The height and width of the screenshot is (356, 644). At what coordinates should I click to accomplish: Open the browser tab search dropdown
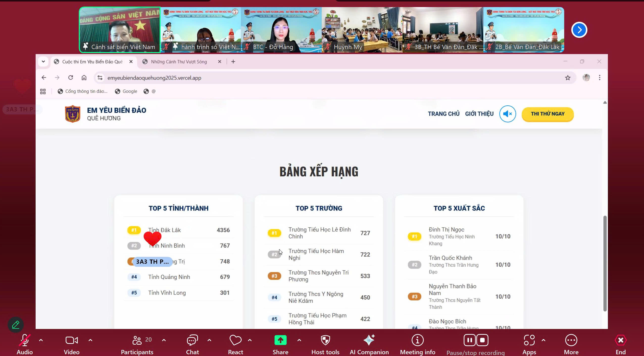pos(43,62)
